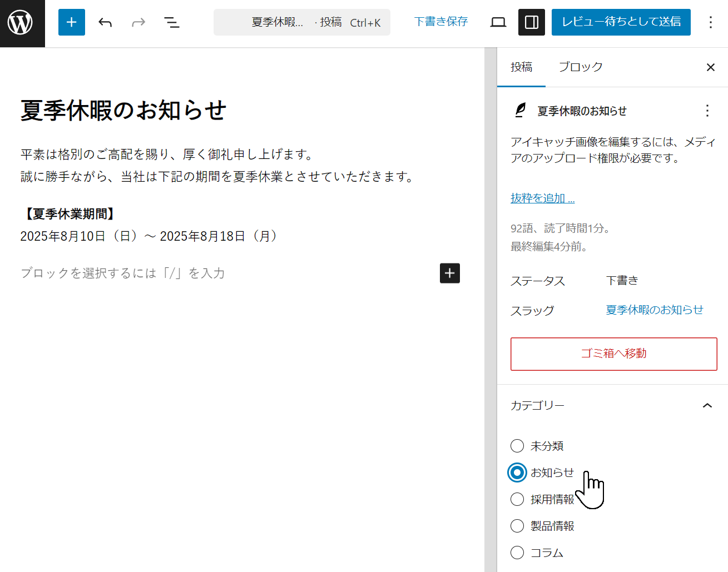Click the レビュー待ちとして送信 button
Image resolution: width=728 pixels, height=572 pixels.
click(621, 22)
